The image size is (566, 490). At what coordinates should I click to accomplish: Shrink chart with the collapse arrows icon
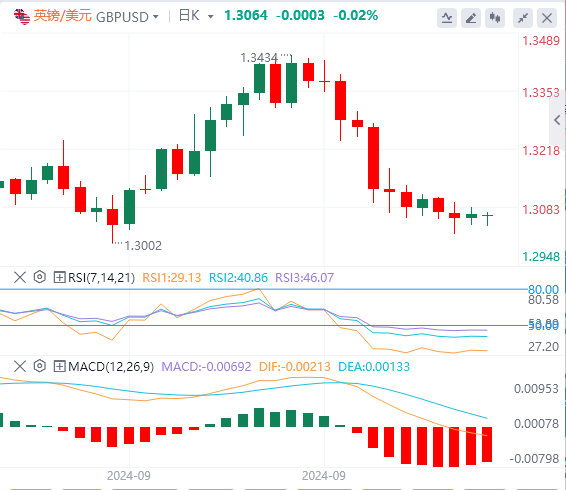pos(523,18)
